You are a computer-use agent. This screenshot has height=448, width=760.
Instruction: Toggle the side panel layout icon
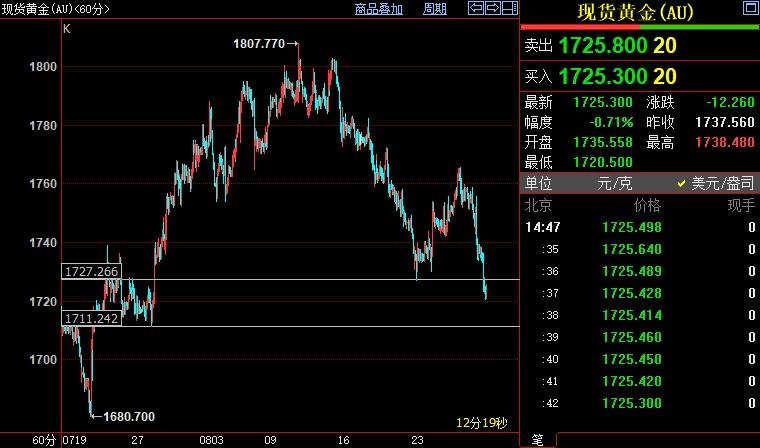tap(510, 9)
